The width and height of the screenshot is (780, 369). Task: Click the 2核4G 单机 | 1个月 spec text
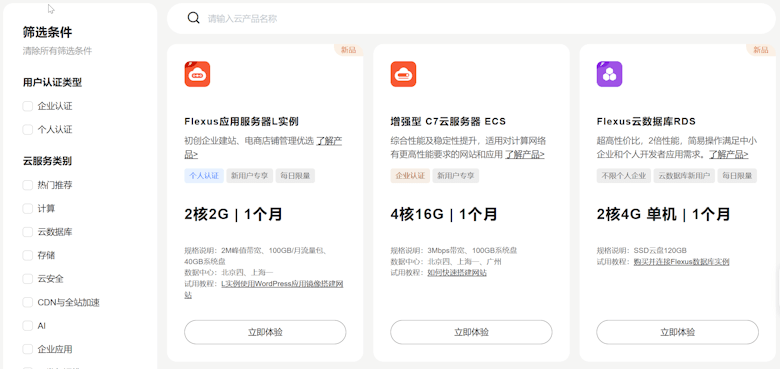pyautogui.click(x=663, y=214)
